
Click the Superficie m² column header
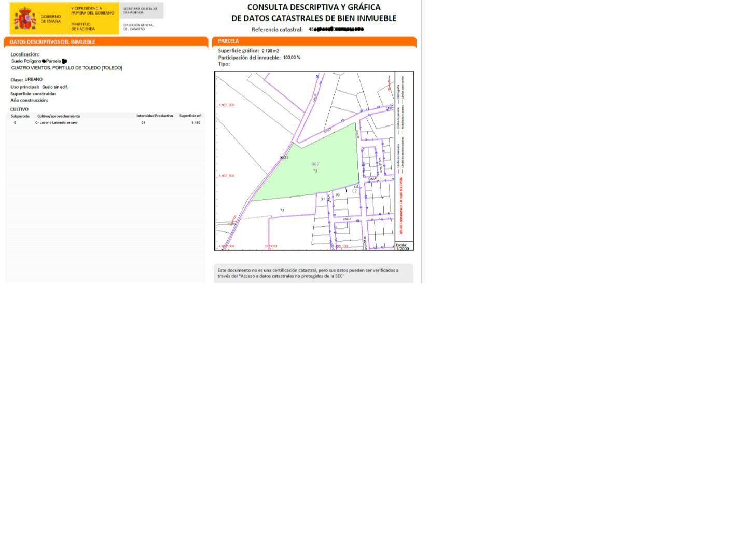pyautogui.click(x=190, y=116)
